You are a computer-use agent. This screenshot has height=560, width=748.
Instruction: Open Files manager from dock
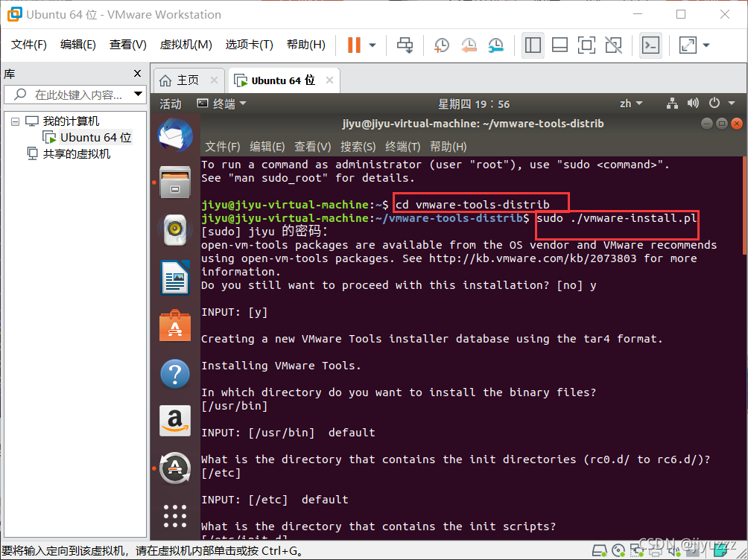tap(175, 182)
